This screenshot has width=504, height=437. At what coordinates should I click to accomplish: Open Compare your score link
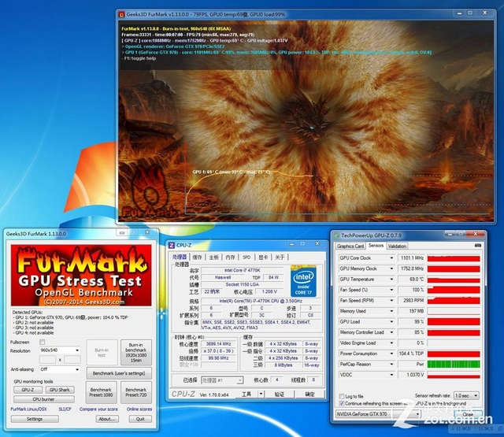[x=98, y=409]
